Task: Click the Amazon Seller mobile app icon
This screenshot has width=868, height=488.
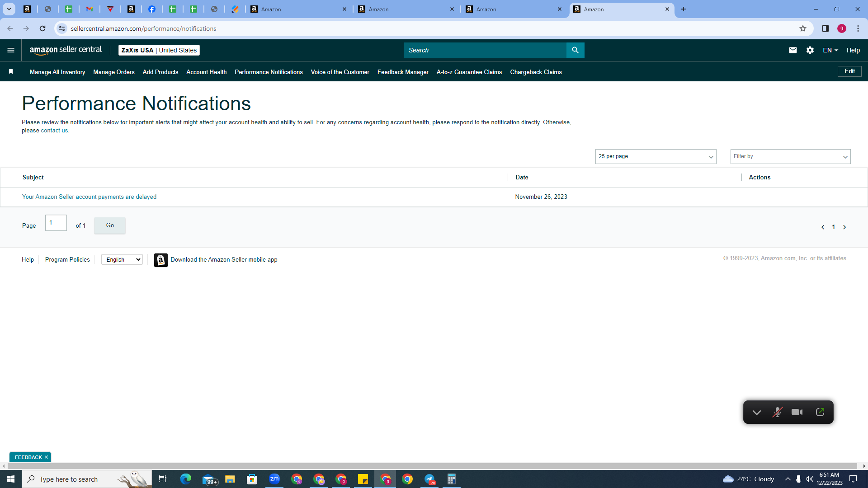Action: point(160,260)
